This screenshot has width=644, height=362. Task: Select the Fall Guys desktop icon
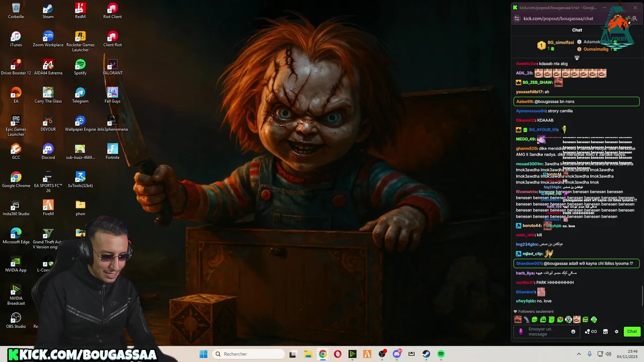tap(112, 95)
